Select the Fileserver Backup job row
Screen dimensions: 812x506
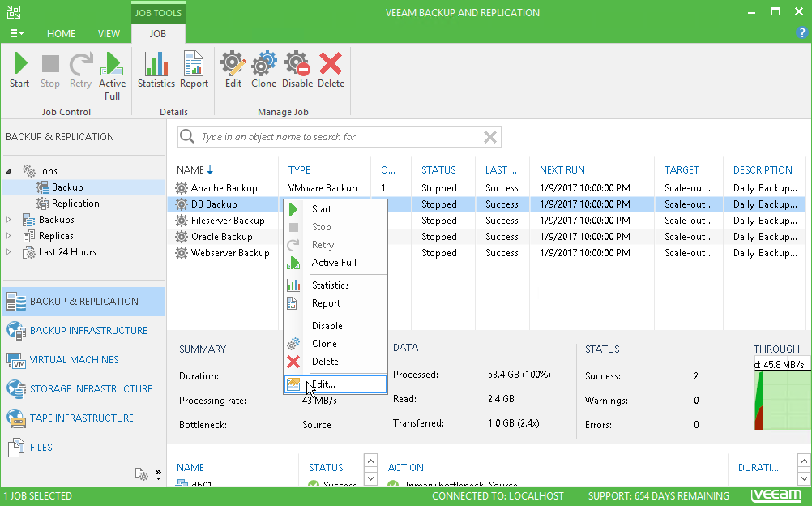point(486,221)
